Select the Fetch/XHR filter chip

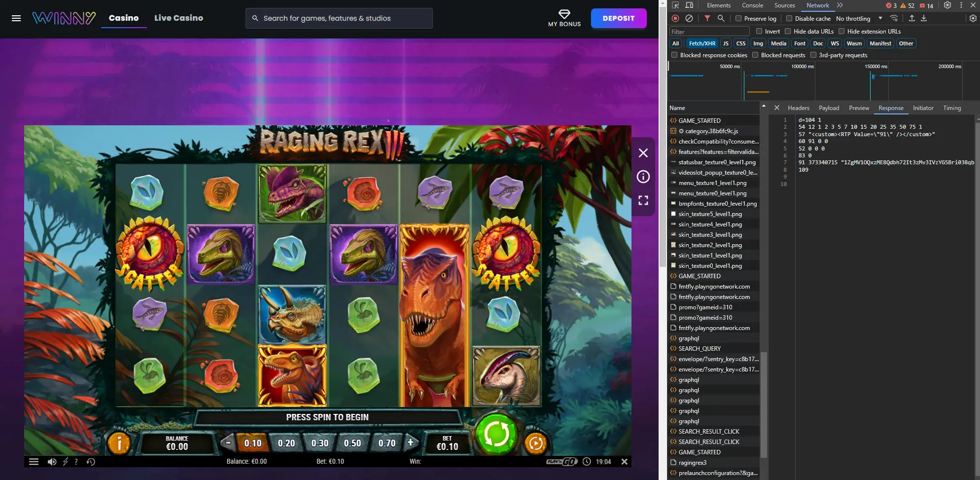(702, 43)
